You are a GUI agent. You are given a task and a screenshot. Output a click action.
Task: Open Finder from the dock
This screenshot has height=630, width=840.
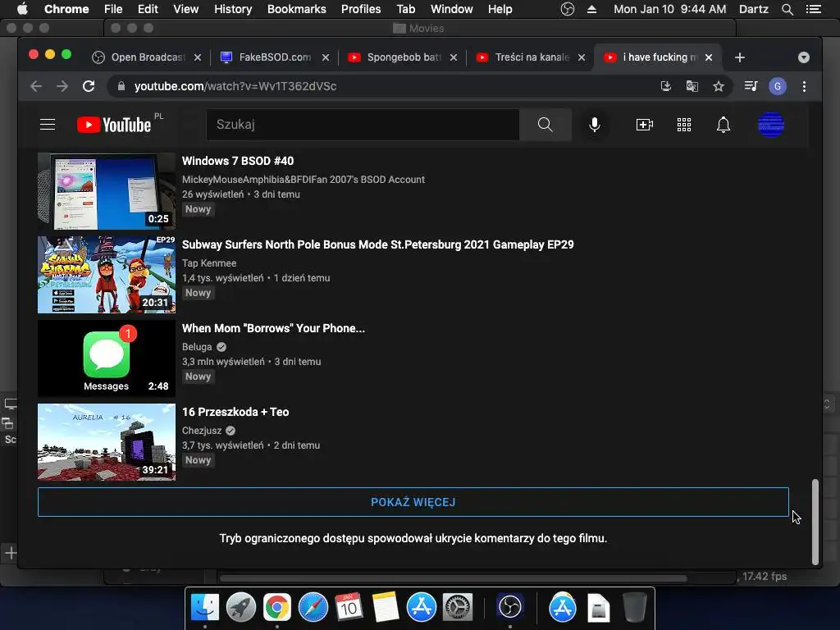point(204,608)
